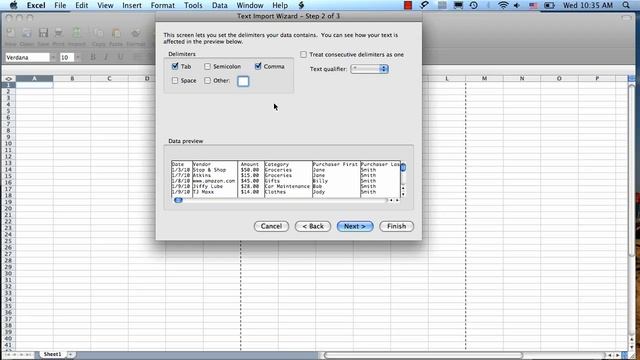Click the Next > button

tap(355, 226)
